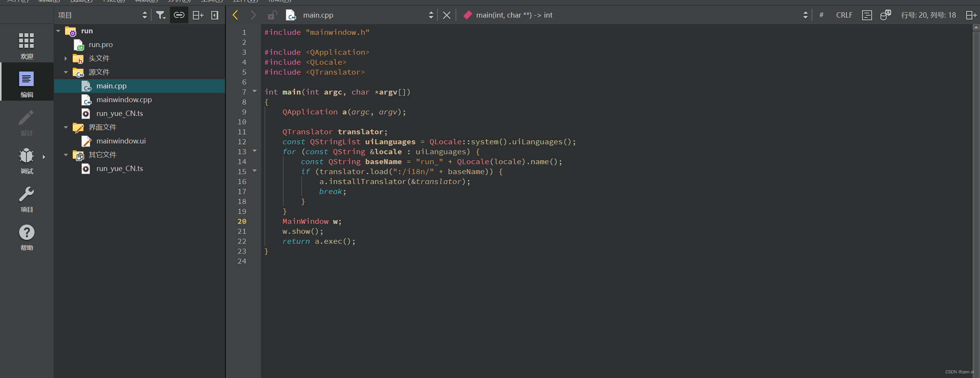
Task: Select run_yue_CN.ts under 源文件
Action: pyautogui.click(x=119, y=114)
